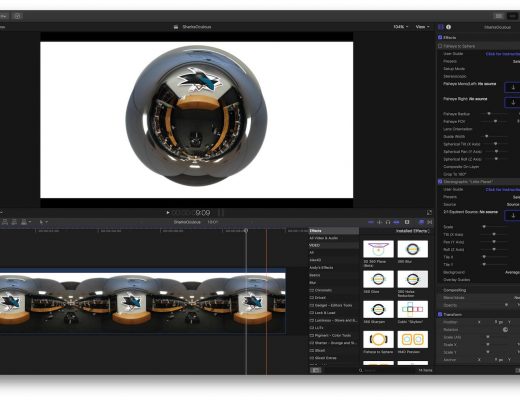Viewport: 520px width, 400px height.
Task: Select the 360 Glow effect thumbnail
Action: [378, 279]
